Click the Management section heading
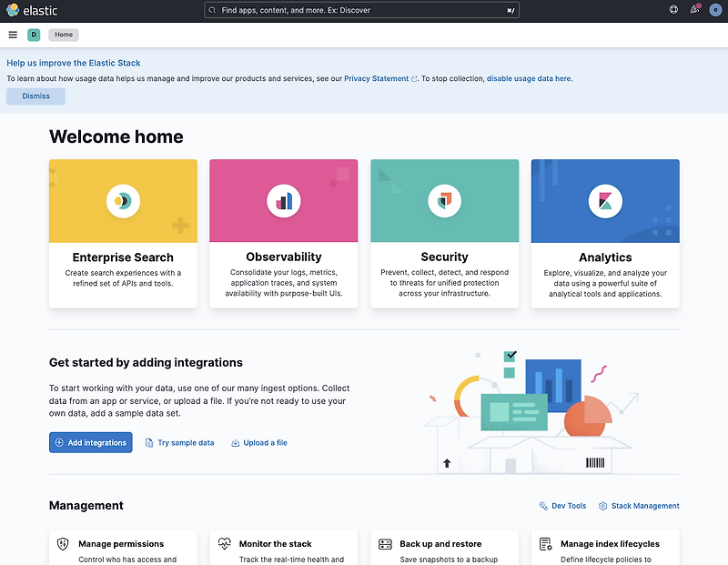The width and height of the screenshot is (728, 565). click(x=86, y=506)
